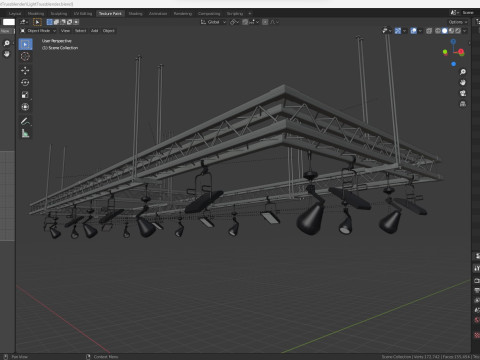Choose the Invert selection mode icon
480x360 pixels.
(x=69, y=22)
